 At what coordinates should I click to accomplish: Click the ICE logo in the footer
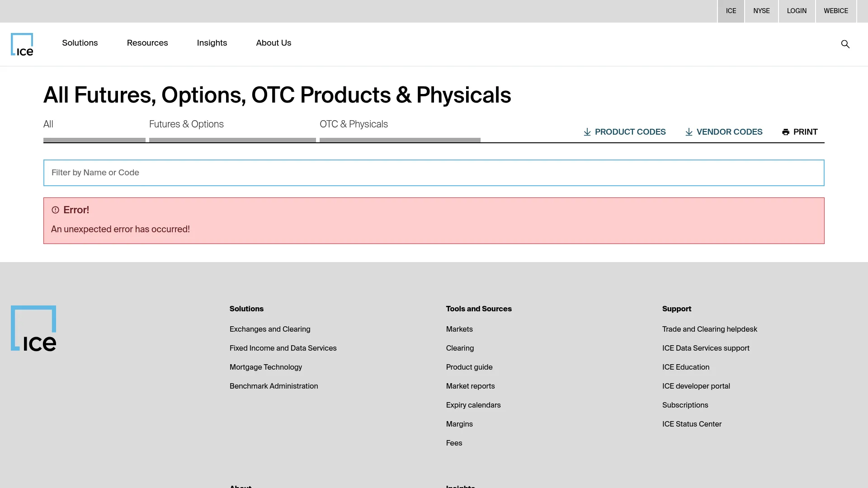[33, 328]
